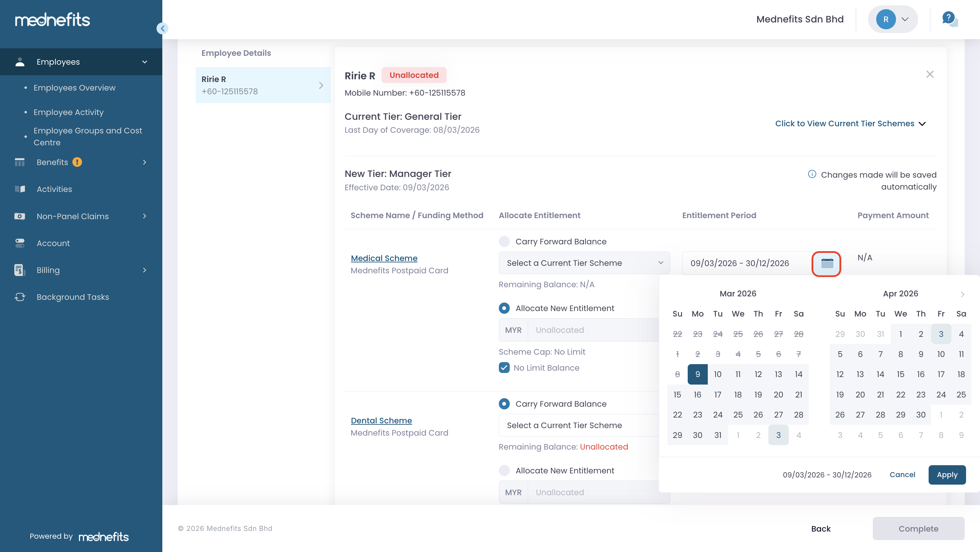The height and width of the screenshot is (552, 980).
Task: Click the changes saved info icon
Action: pyautogui.click(x=812, y=174)
